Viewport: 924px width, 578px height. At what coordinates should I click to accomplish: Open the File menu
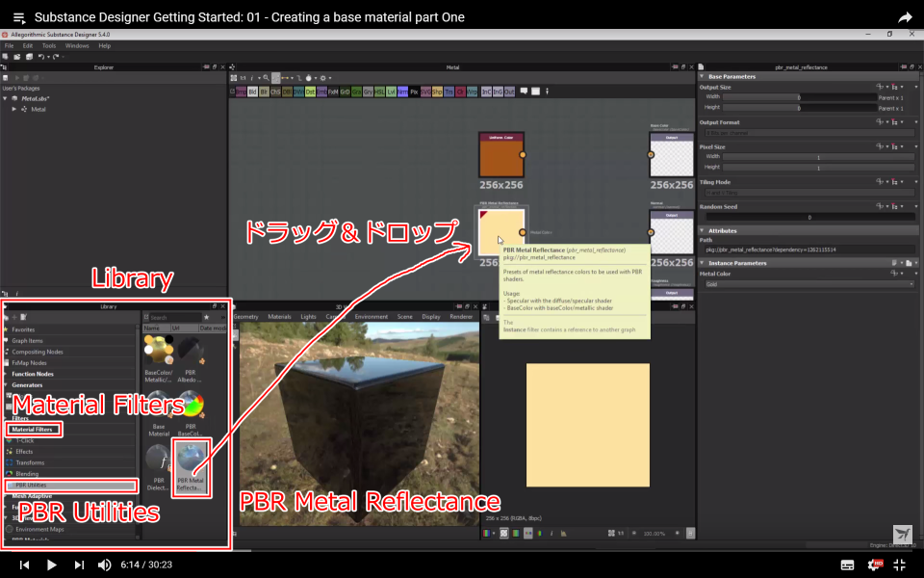[9, 45]
